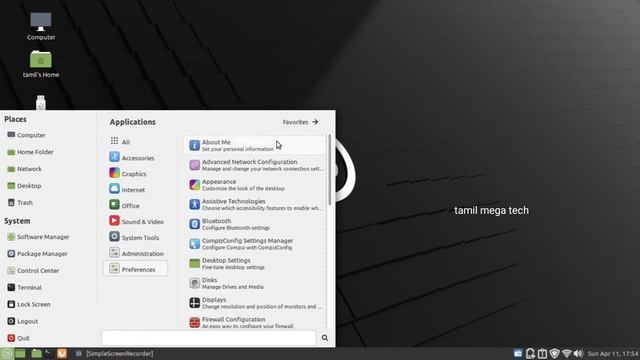The image size is (640, 360).
Task: Switch to Favorites view
Action: 300,122
